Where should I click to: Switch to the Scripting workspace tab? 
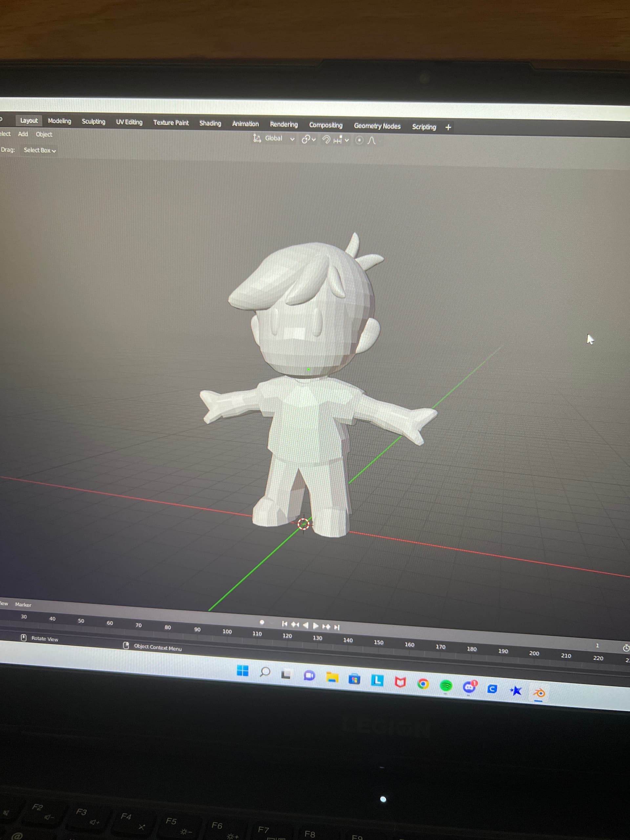[424, 127]
